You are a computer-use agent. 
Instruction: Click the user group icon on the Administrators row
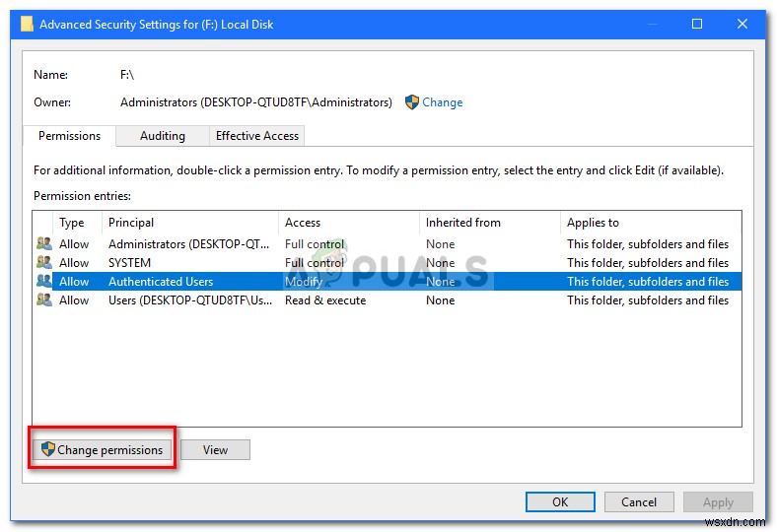[x=44, y=243]
